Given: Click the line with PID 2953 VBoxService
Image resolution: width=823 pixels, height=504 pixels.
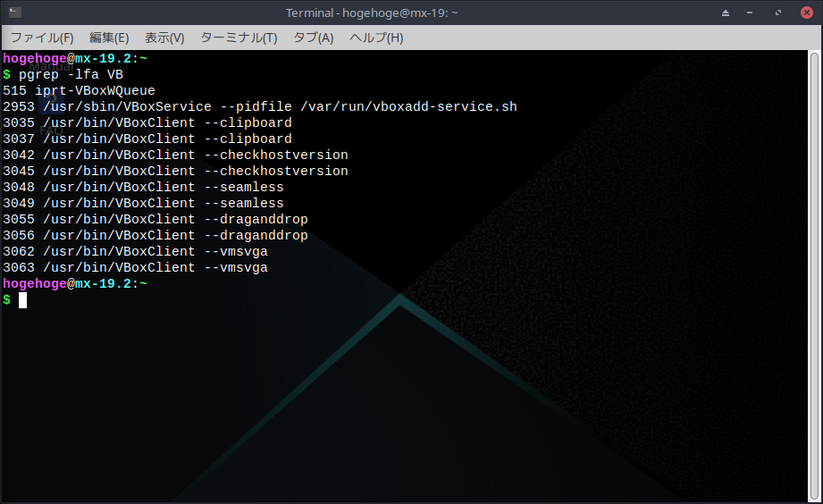Looking at the screenshot, I should 260,106.
